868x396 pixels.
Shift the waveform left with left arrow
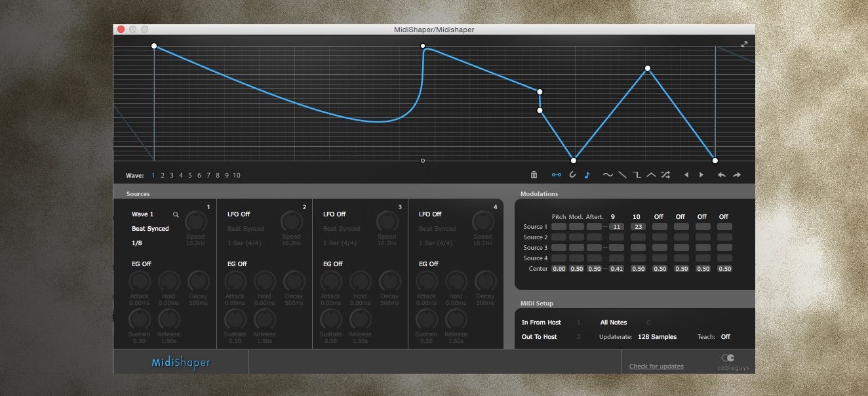click(686, 175)
